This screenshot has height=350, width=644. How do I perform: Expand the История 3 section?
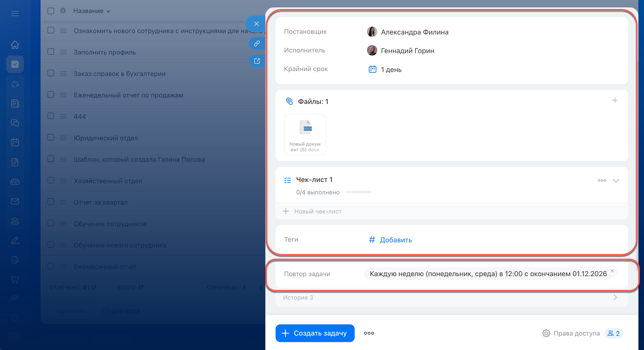point(615,297)
